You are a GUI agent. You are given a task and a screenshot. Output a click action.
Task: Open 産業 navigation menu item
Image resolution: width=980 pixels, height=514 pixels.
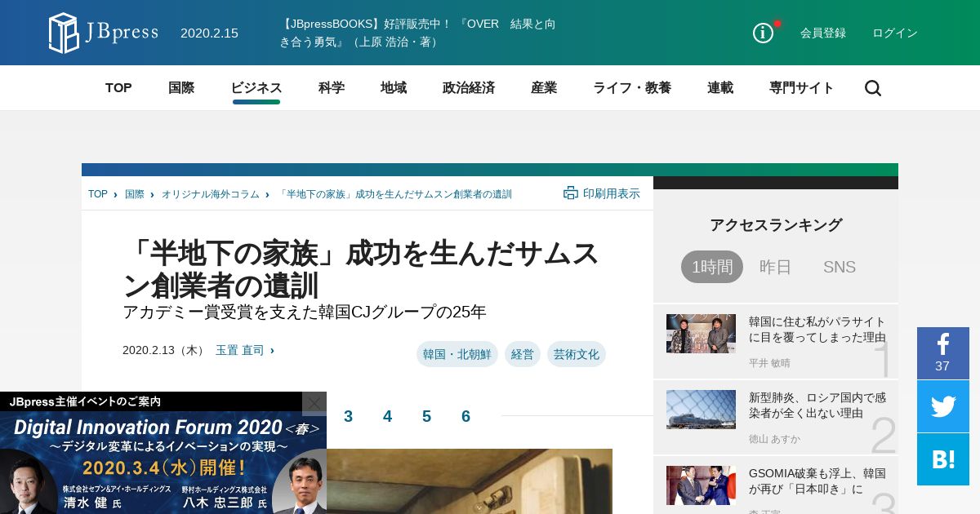pyautogui.click(x=544, y=88)
